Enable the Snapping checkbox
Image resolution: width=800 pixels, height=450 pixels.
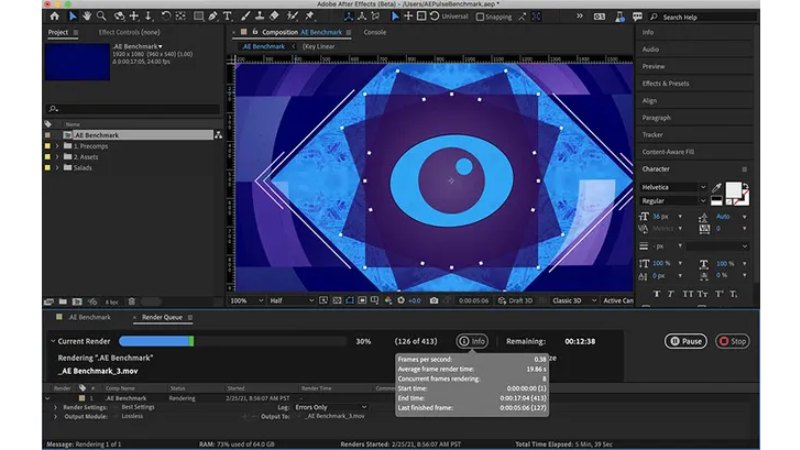[481, 16]
